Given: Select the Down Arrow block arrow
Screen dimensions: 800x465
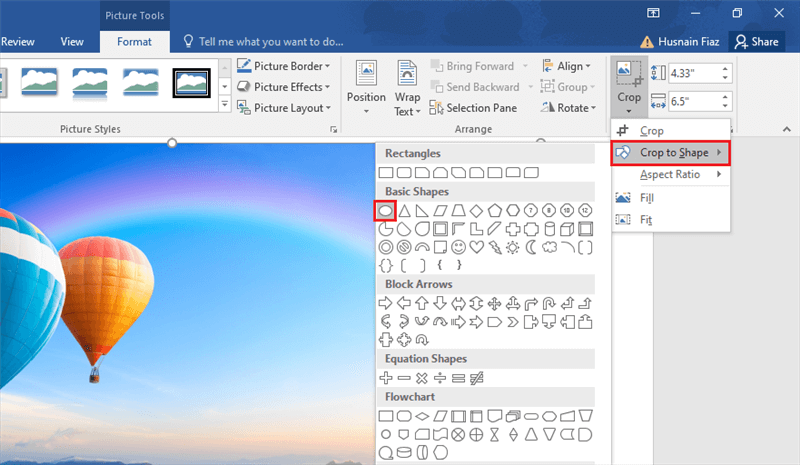Looking at the screenshot, I should point(440,303).
